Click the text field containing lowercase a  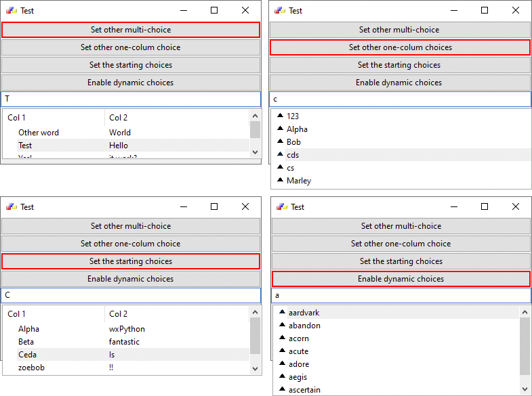point(401,296)
